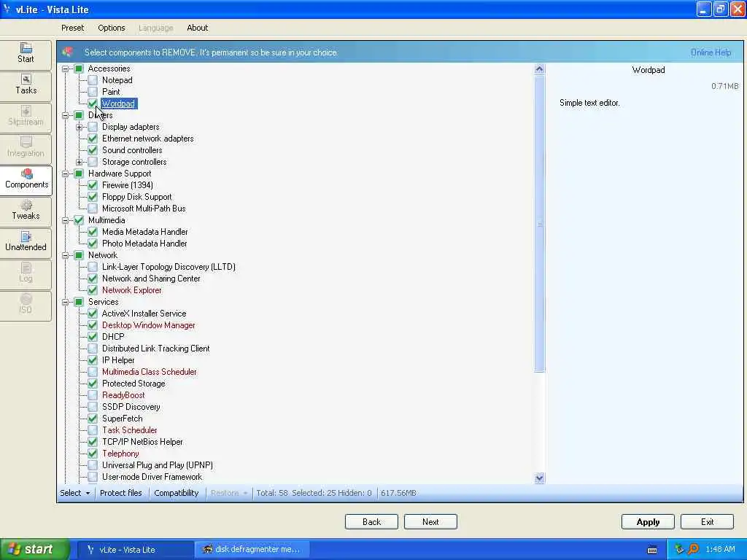
Task: Toggle the Notepad checkbox
Action: pos(93,80)
